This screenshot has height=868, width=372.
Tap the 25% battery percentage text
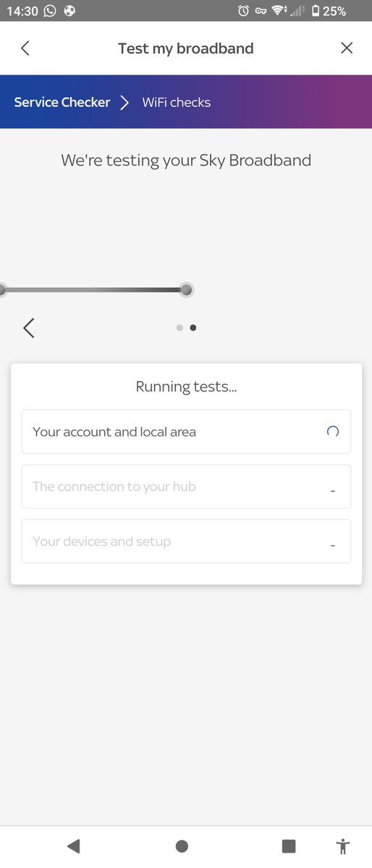[x=334, y=11]
